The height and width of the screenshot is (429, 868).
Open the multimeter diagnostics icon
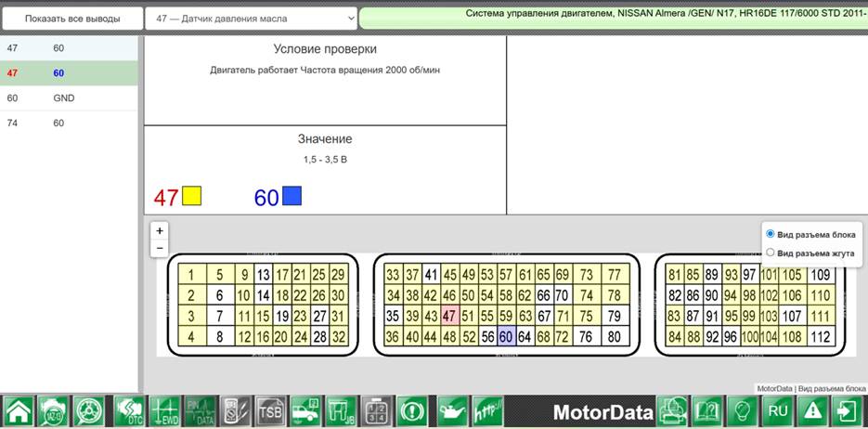235,411
